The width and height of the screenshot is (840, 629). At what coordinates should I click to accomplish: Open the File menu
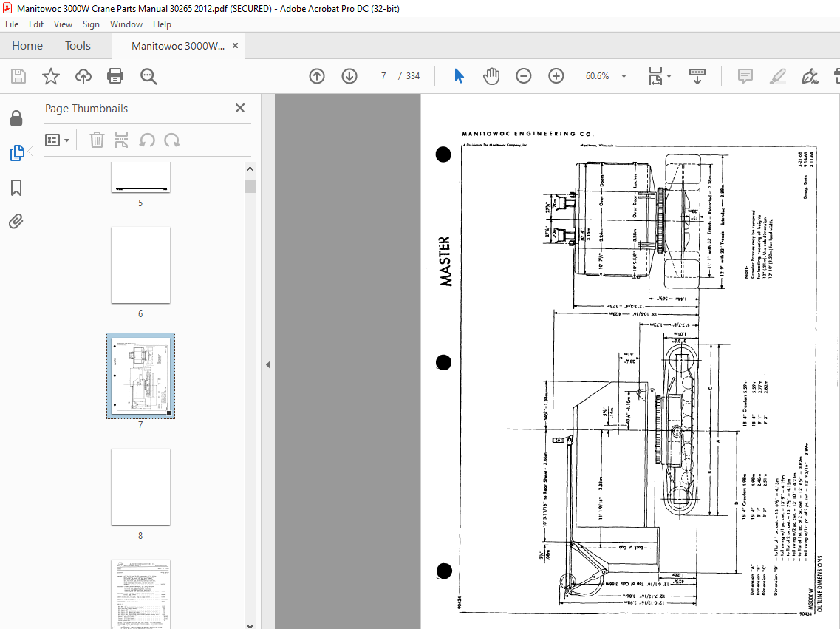(12, 24)
